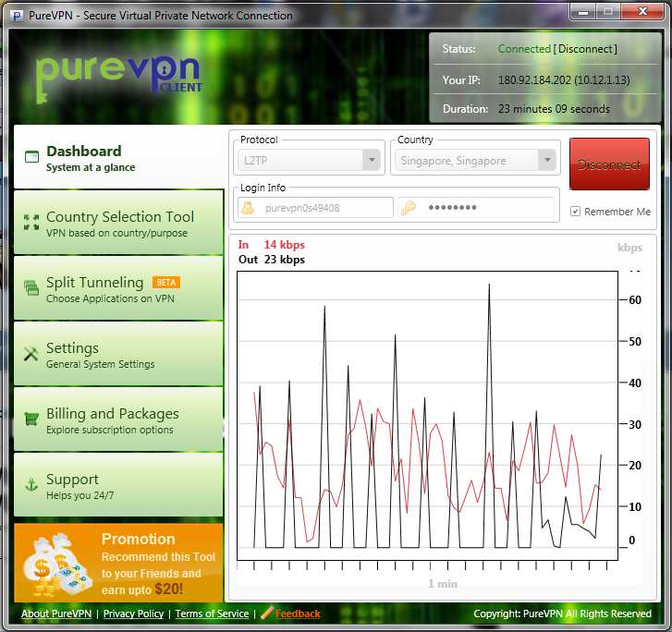Click the Billing shopping cart icon
The height and width of the screenshot is (632, 672).
pos(31,419)
